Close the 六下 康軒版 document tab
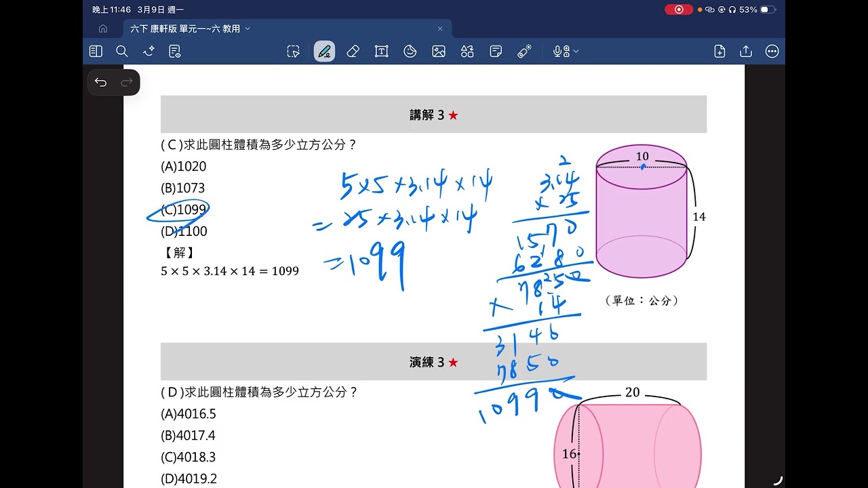Screen dimensions: 868x488 [x=440, y=28]
